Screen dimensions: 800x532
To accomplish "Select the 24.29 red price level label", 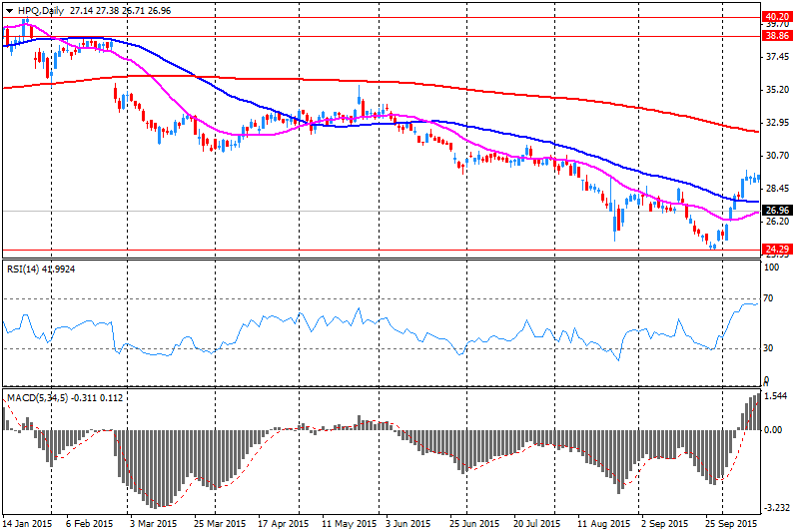I will (778, 249).
